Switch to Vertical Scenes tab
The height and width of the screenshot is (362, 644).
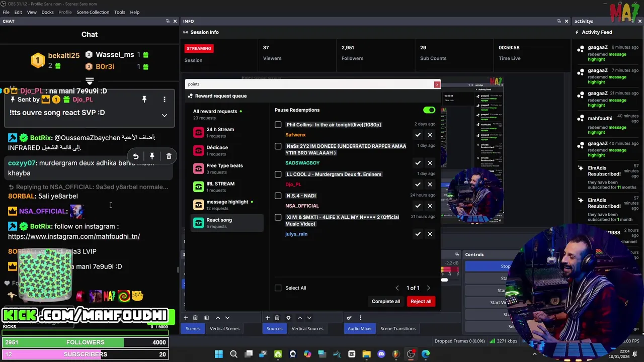224,329
